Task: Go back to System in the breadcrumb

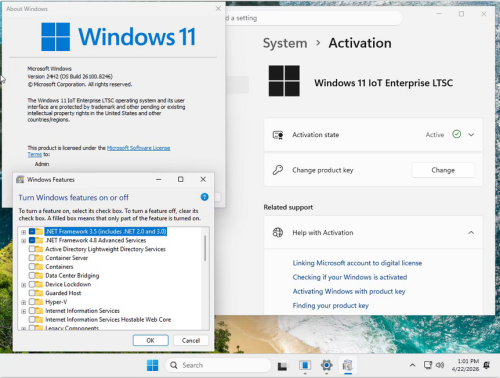Action: 285,43
